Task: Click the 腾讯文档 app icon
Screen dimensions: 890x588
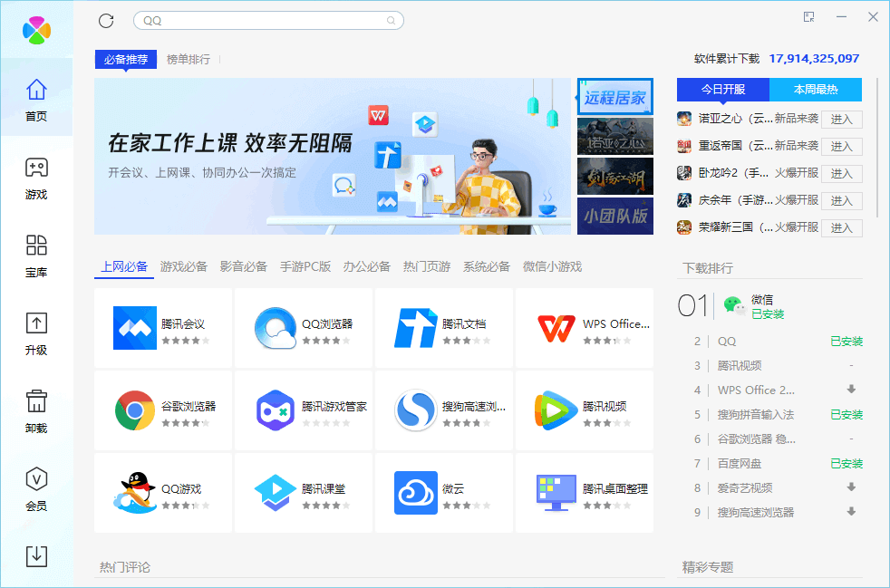Action: click(415, 328)
